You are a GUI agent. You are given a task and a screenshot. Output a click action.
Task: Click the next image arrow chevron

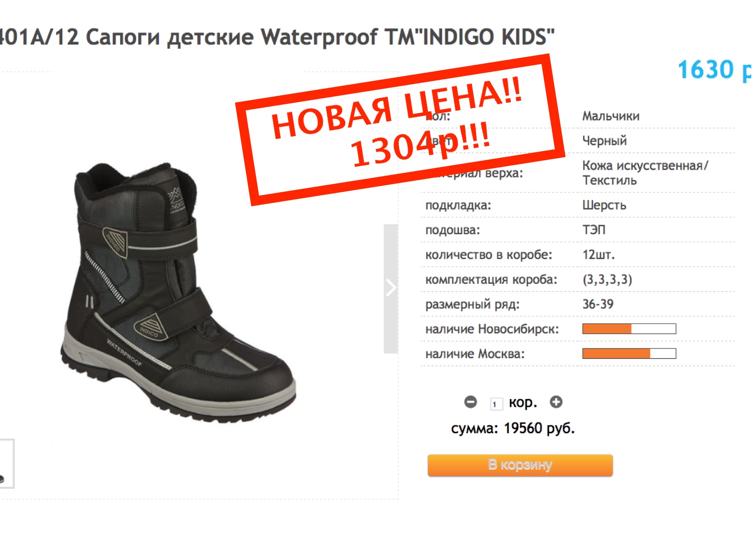pos(391,288)
